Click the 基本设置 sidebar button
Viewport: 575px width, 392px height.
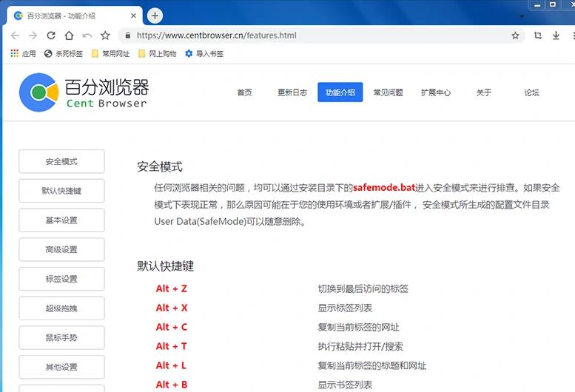(61, 220)
